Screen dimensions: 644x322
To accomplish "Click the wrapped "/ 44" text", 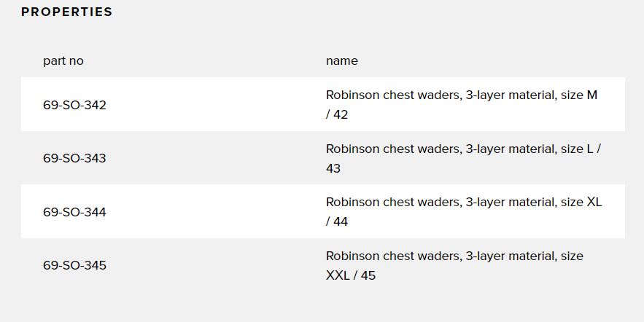I will click(x=337, y=221).
